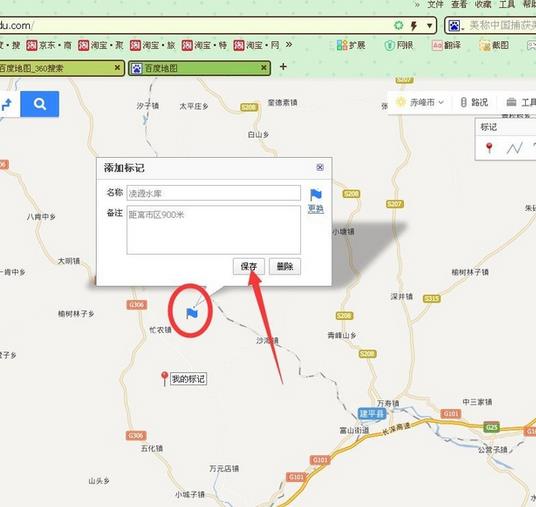The width and height of the screenshot is (536, 507).
Task: Open the 淘宝·旅 bookmark
Action: [152, 45]
